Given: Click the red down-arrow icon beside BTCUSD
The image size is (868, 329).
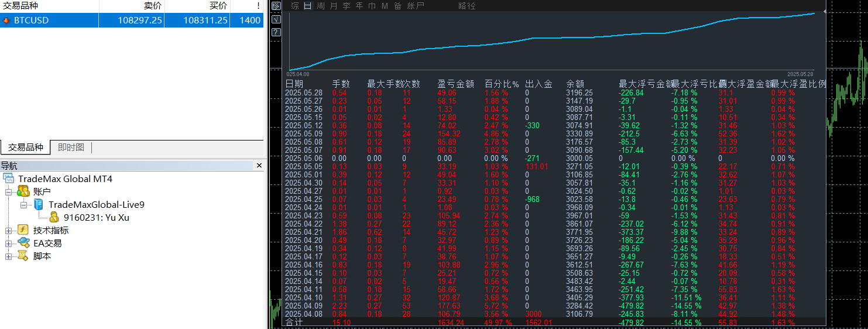Looking at the screenshot, I should point(6,20).
